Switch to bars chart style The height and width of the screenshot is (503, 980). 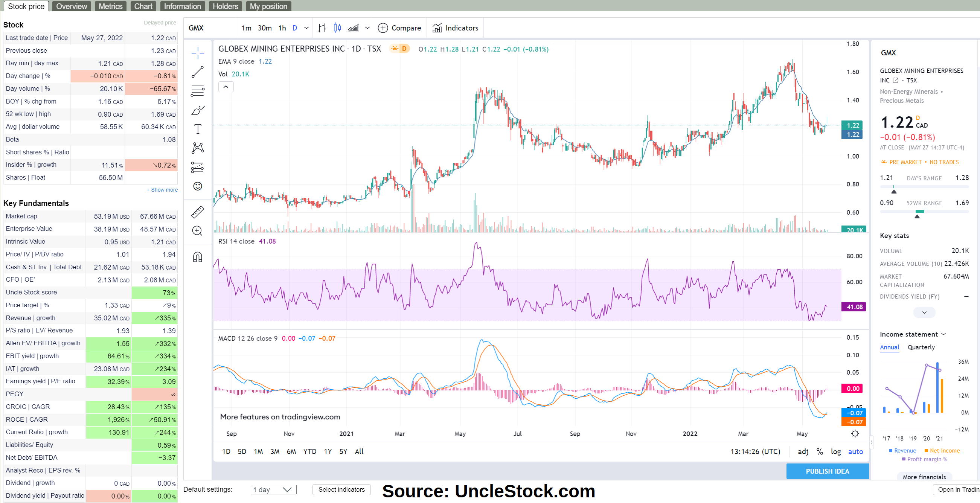(x=322, y=28)
